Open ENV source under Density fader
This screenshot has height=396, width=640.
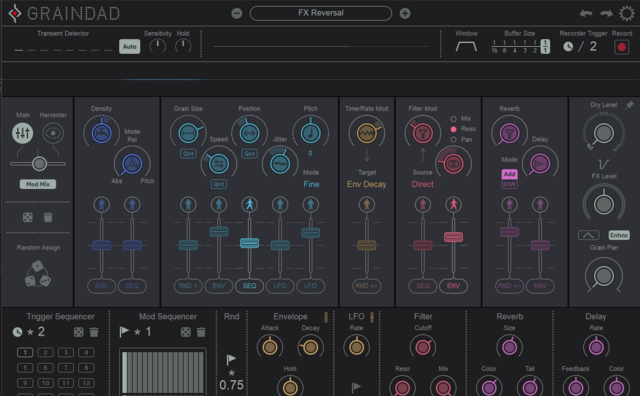102,286
